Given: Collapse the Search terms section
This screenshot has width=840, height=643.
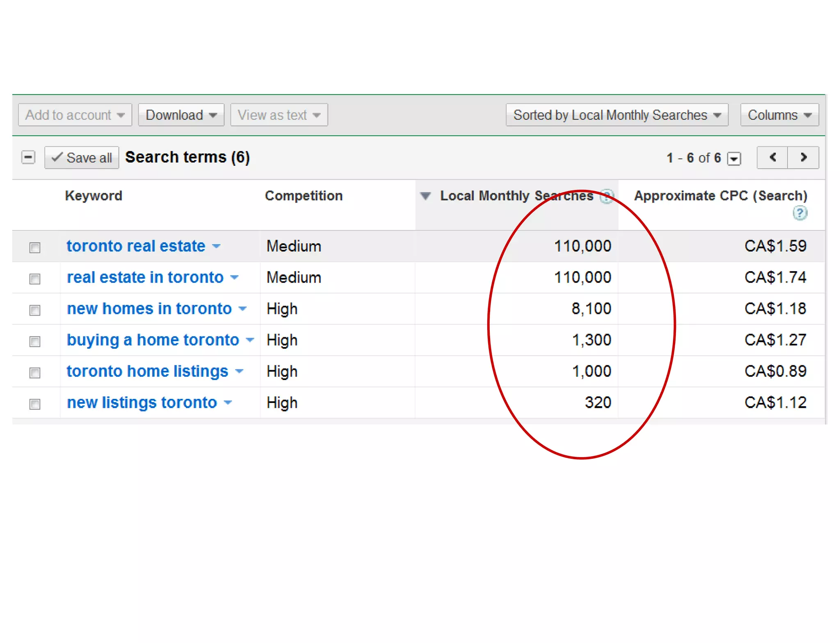Looking at the screenshot, I should pyautogui.click(x=28, y=157).
